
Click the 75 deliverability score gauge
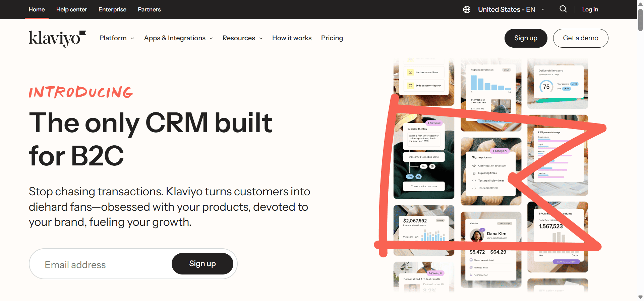pos(546,87)
